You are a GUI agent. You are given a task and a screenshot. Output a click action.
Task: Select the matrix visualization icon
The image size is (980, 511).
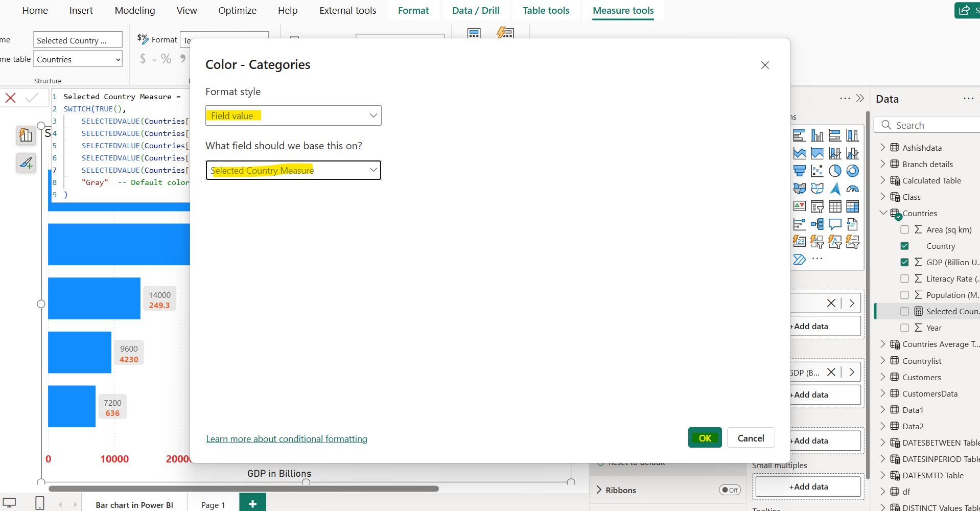coord(853,206)
